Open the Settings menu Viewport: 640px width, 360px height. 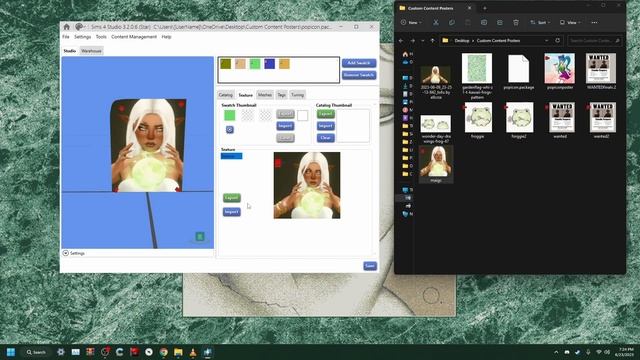click(x=82, y=37)
